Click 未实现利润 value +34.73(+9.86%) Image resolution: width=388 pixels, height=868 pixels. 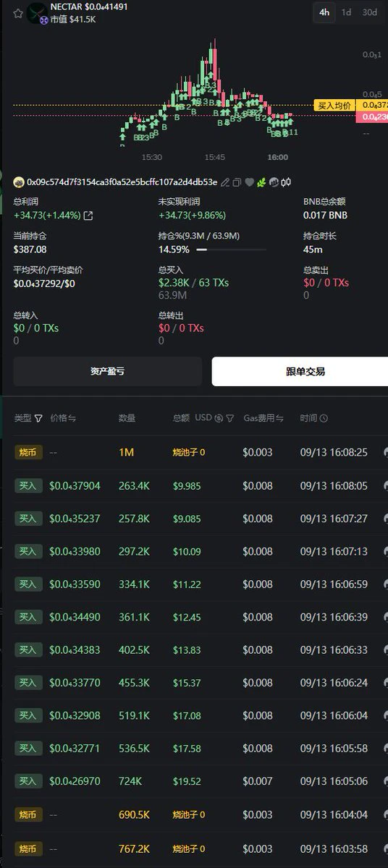pyautogui.click(x=193, y=216)
